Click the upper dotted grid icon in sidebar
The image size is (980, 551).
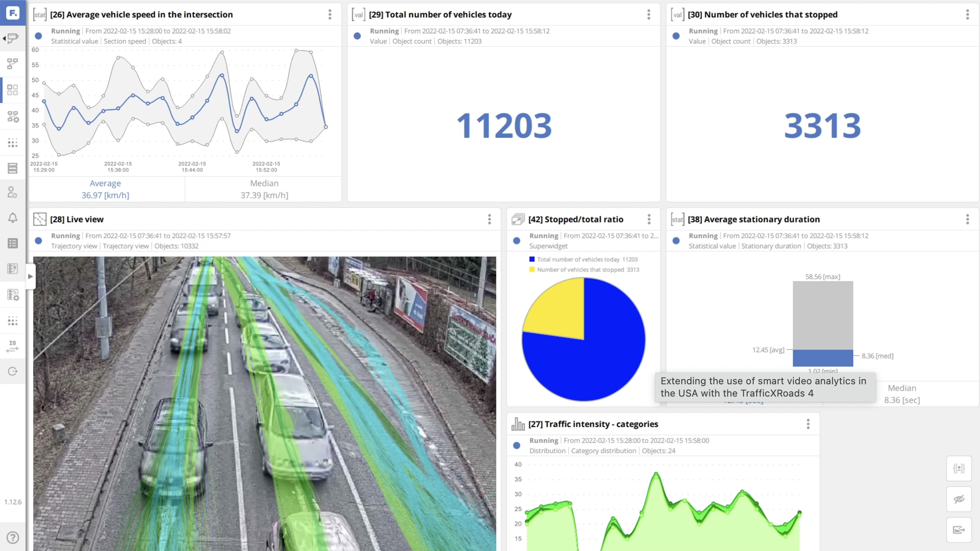(x=13, y=143)
